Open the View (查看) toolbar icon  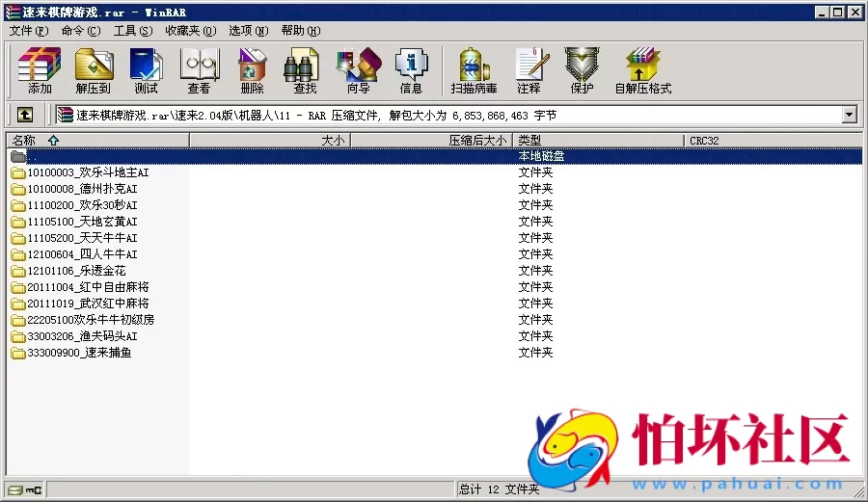[200, 70]
